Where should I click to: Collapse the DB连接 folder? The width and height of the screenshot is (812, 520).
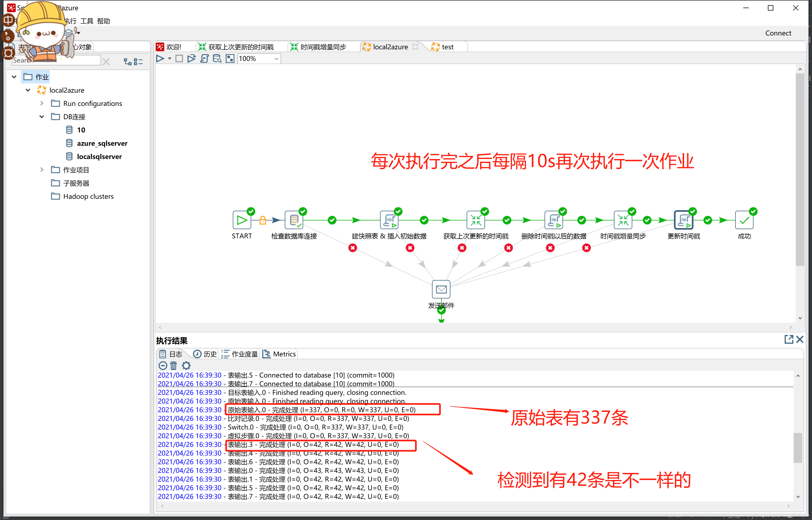pos(42,117)
